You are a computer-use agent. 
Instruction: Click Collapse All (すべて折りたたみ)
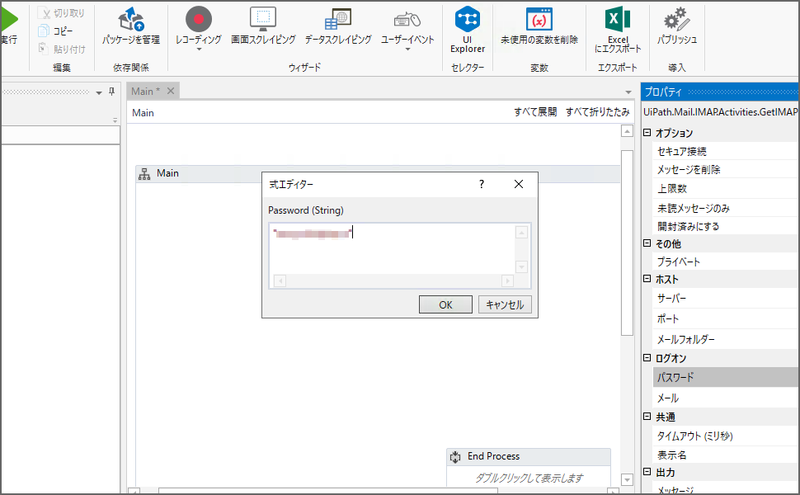click(x=597, y=112)
